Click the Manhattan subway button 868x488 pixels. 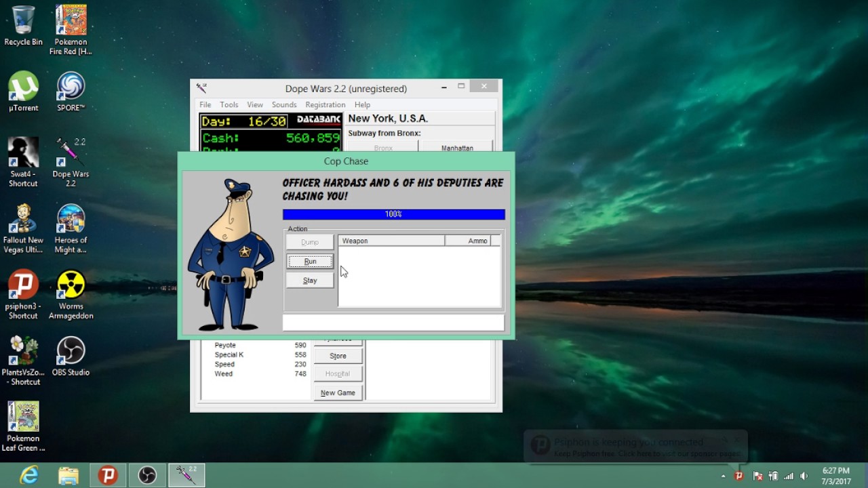click(457, 147)
